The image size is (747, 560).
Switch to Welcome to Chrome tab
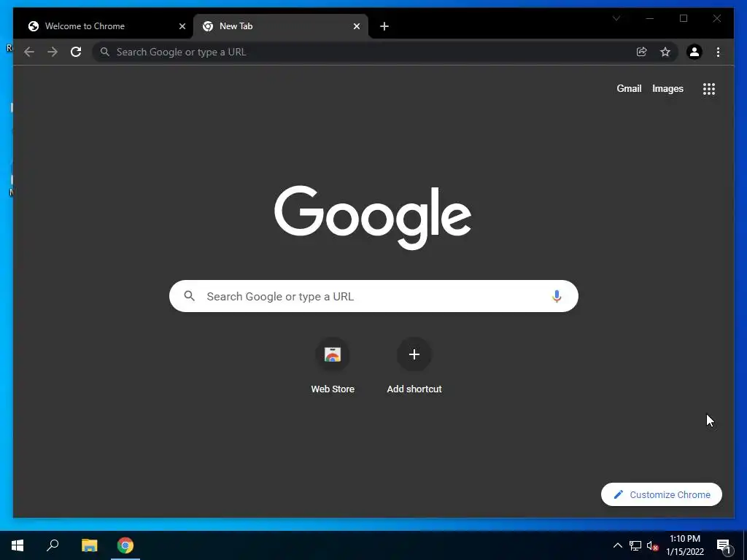pyautogui.click(x=103, y=26)
